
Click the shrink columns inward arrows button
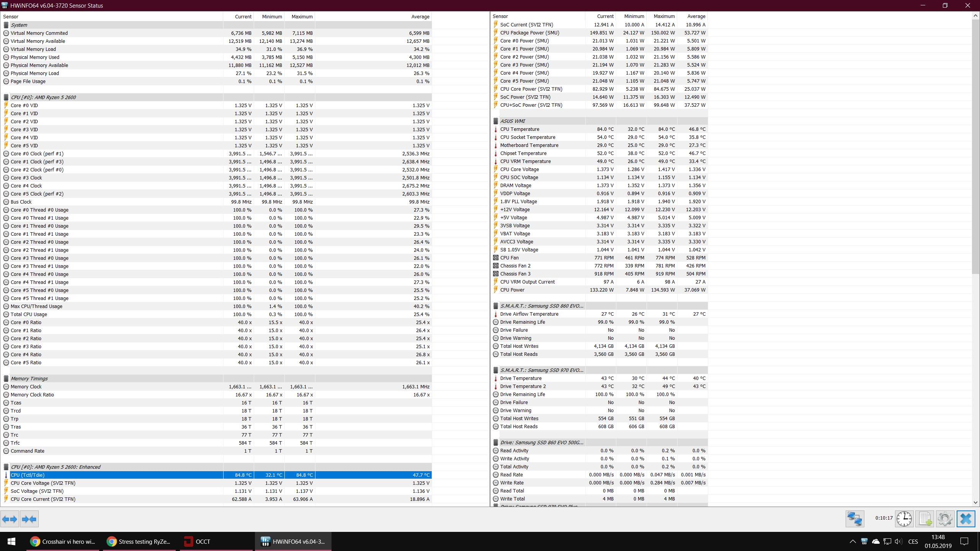(x=29, y=519)
